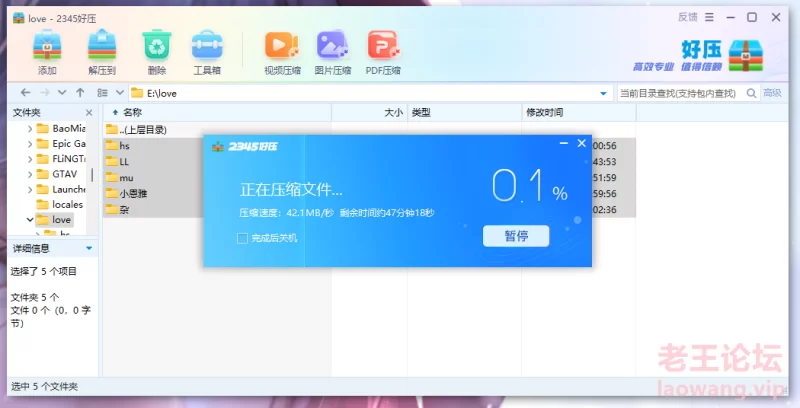This screenshot has width=800, height=408.
Task: Open the address bar path dropdown
Action: point(604,93)
